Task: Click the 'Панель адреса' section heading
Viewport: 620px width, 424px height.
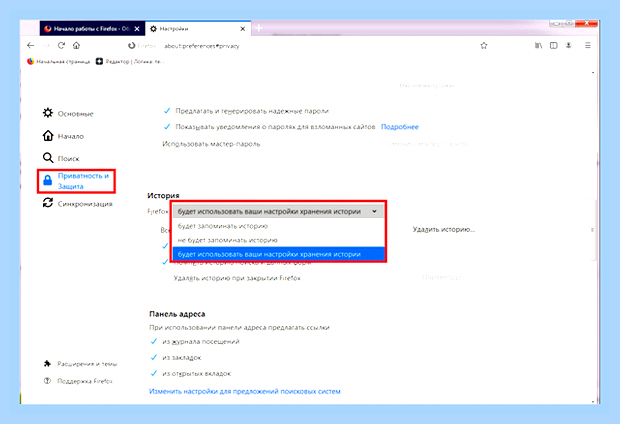Action: 177,314
